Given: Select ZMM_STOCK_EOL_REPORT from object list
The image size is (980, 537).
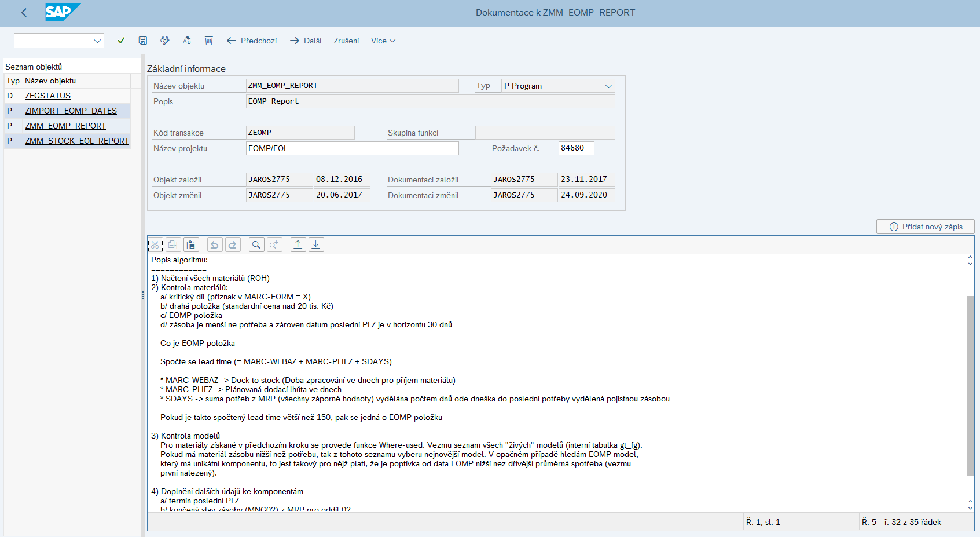Looking at the screenshot, I should 77,141.
